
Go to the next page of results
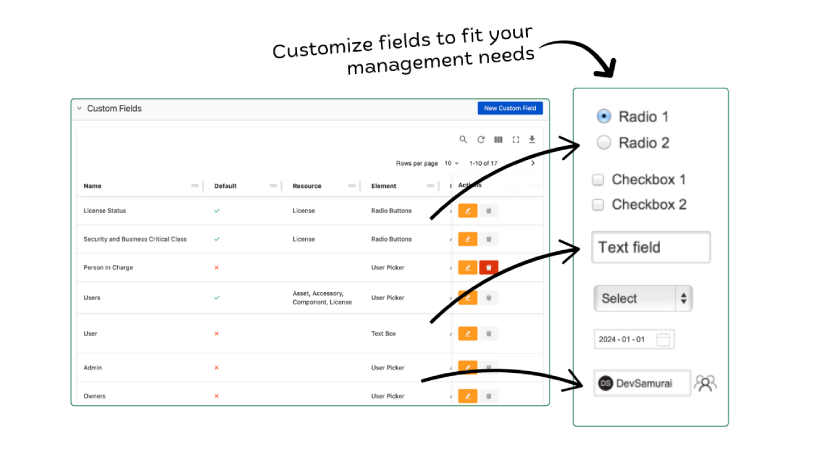point(533,163)
